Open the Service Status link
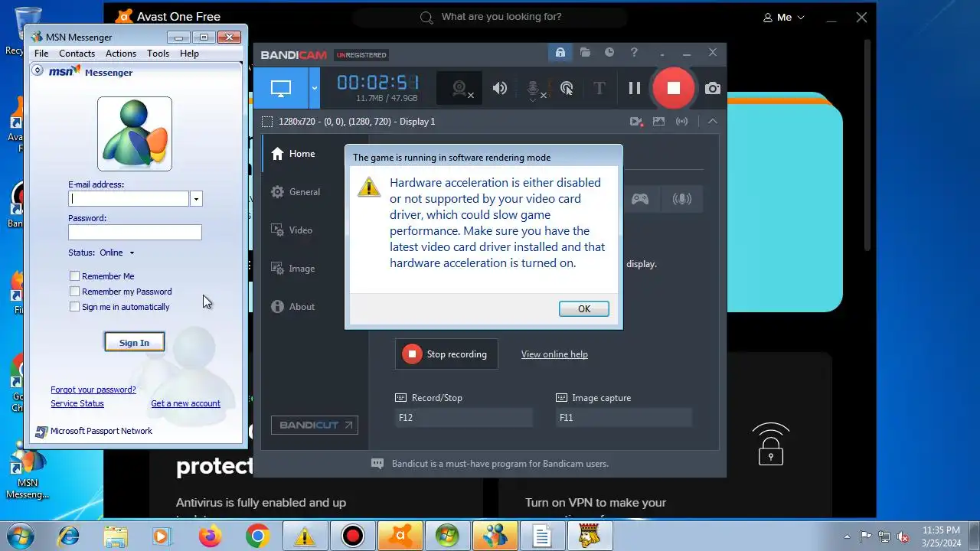 pos(77,403)
